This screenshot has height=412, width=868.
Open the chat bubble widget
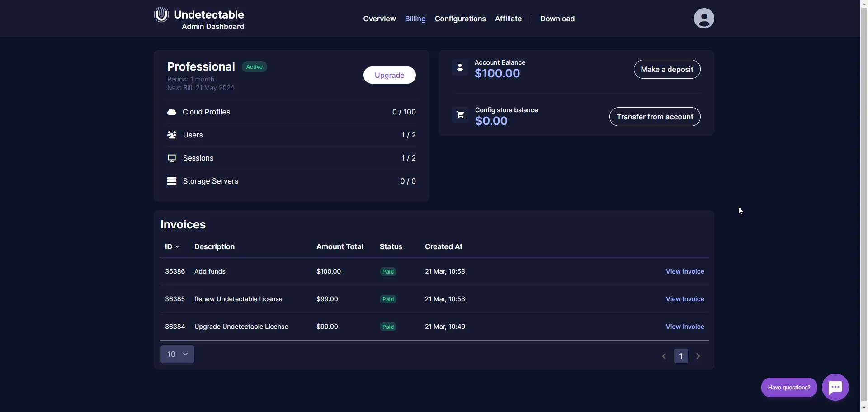835,387
